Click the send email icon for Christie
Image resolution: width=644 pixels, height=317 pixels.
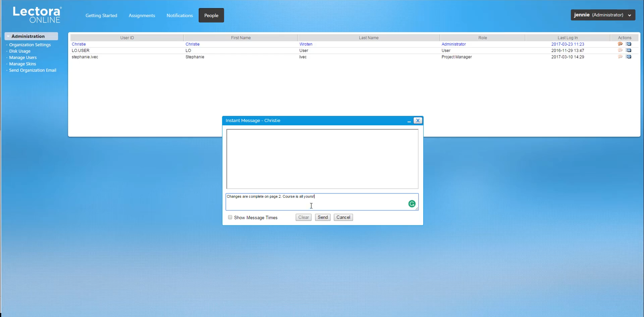[x=629, y=44]
